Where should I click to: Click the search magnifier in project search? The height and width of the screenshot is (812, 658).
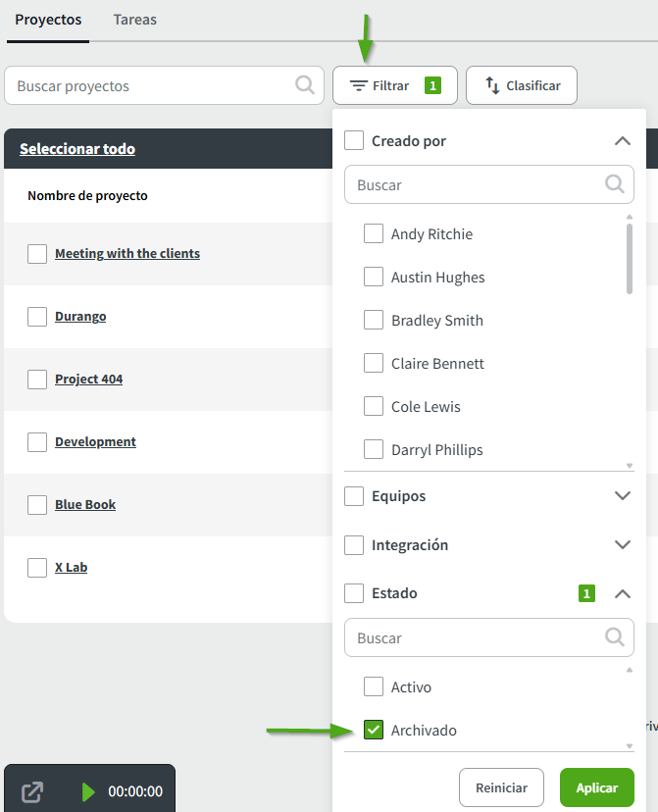pos(305,85)
